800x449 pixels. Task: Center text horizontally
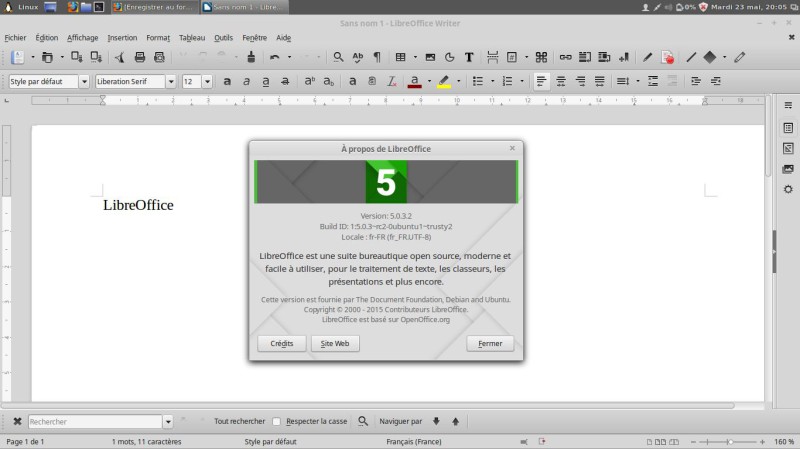pyautogui.click(x=561, y=81)
